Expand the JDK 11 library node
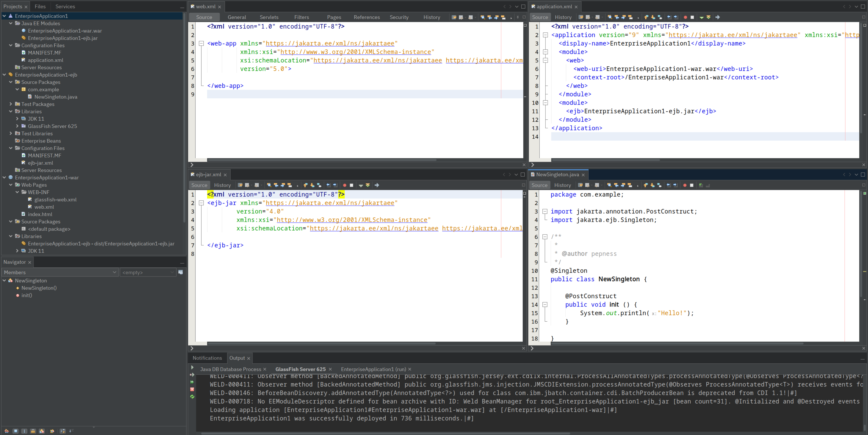 click(18, 119)
